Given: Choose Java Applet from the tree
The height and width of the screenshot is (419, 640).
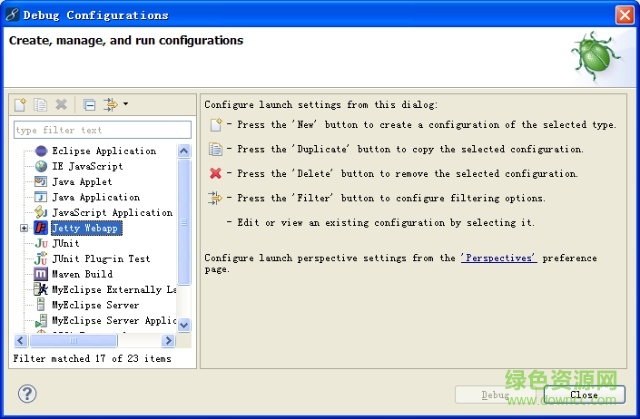Looking at the screenshot, I should (81, 182).
